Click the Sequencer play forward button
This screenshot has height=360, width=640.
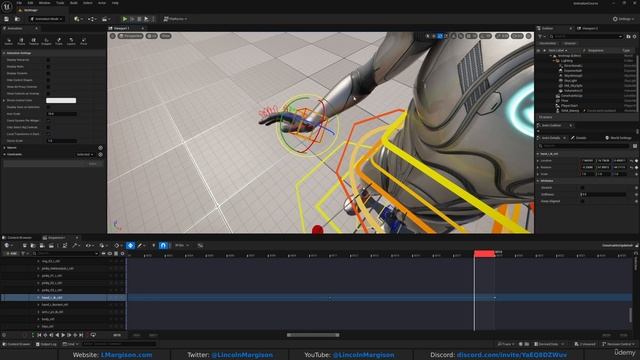pos(63,335)
